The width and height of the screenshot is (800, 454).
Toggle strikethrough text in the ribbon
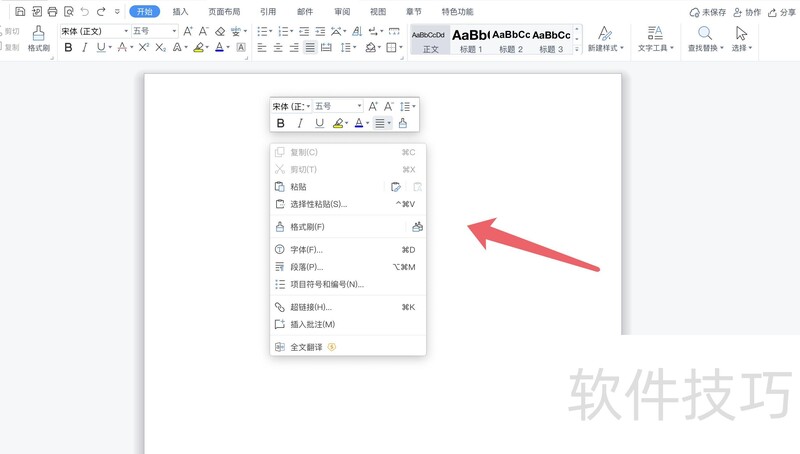click(122, 47)
